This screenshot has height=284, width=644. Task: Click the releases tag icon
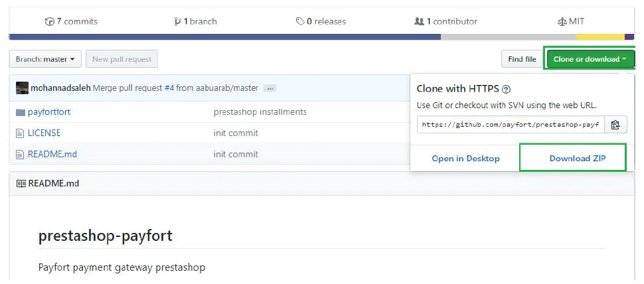tap(300, 21)
